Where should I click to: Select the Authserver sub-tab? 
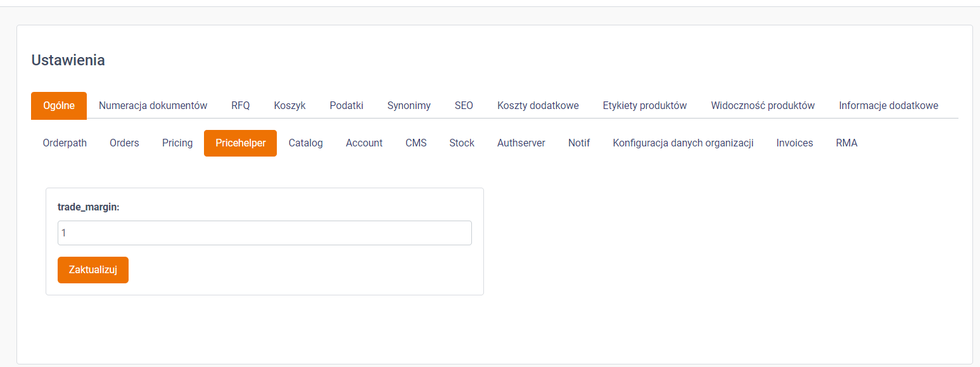521,143
